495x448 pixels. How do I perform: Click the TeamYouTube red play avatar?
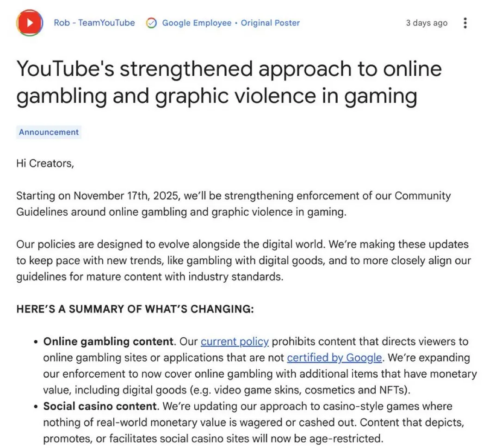[x=30, y=23]
